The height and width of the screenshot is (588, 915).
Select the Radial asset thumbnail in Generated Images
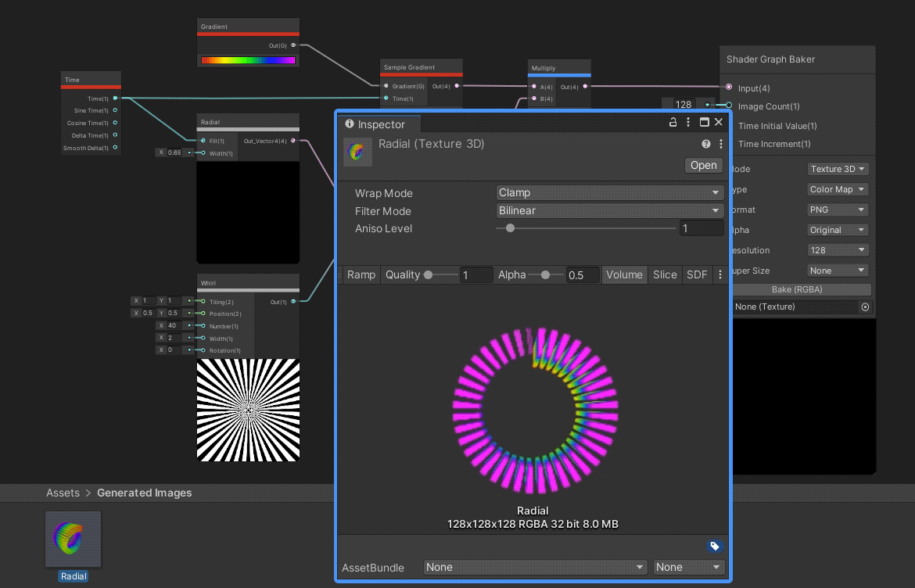[74, 539]
